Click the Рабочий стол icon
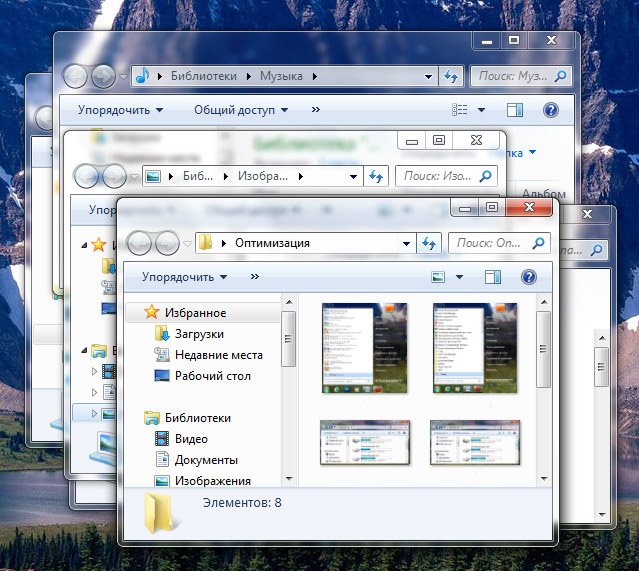The height and width of the screenshot is (571, 639). pyautogui.click(x=162, y=376)
